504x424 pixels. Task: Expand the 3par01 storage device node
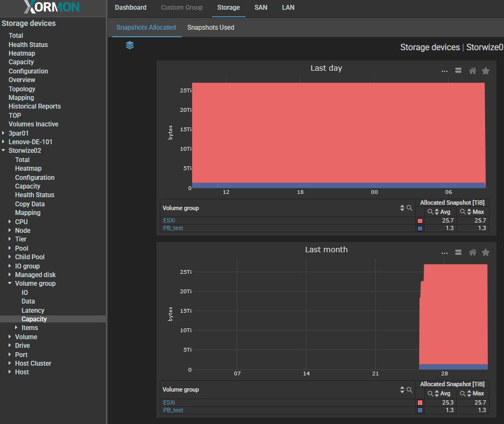4,133
